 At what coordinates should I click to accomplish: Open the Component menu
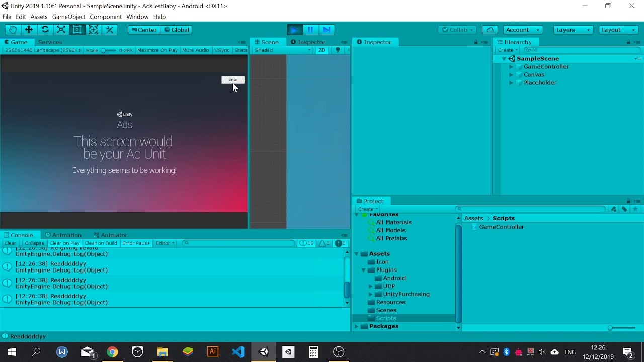point(106,17)
